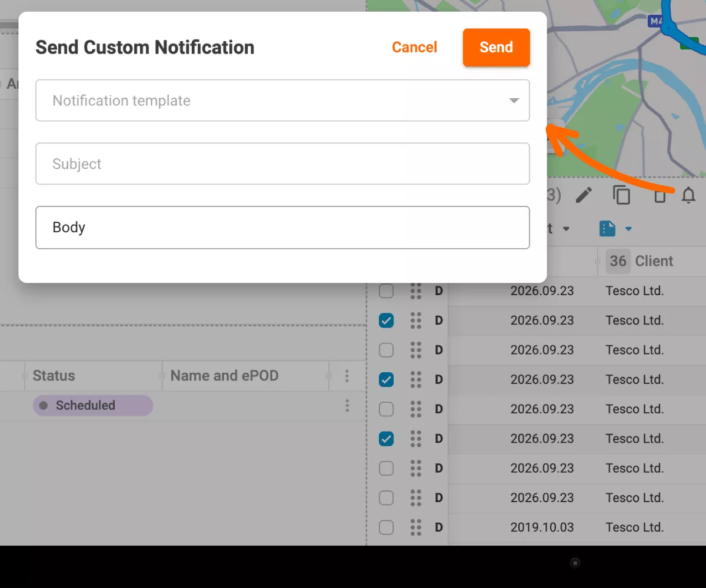Grab the drag handle in the 2019.10.03 row
706x588 pixels.
(x=416, y=527)
